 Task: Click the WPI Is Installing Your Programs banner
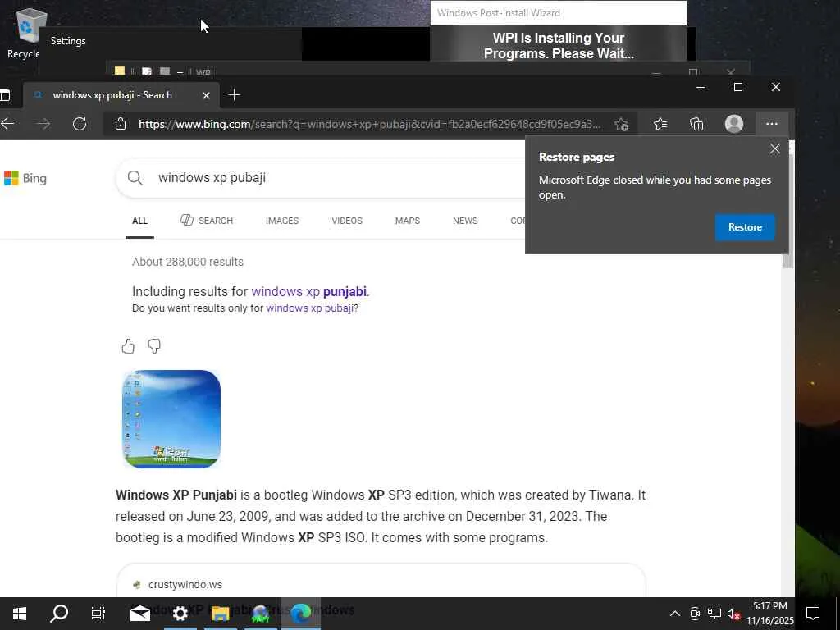tap(558, 46)
